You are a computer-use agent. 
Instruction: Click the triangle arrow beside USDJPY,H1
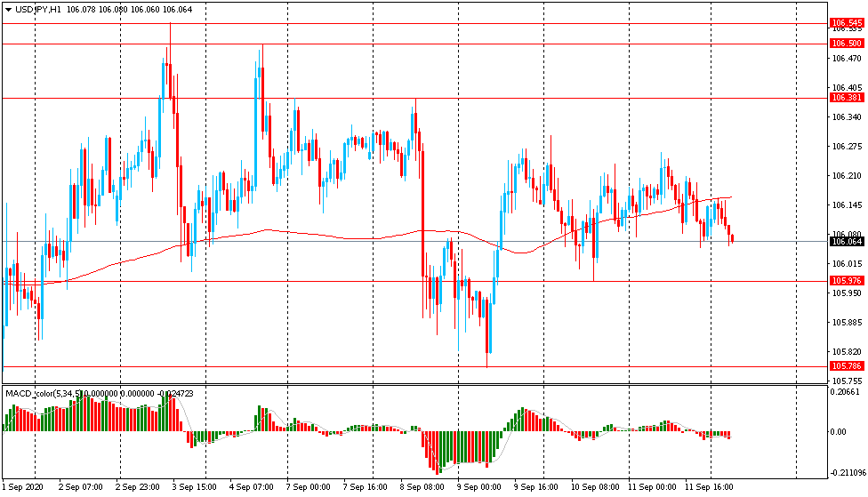[7, 9]
